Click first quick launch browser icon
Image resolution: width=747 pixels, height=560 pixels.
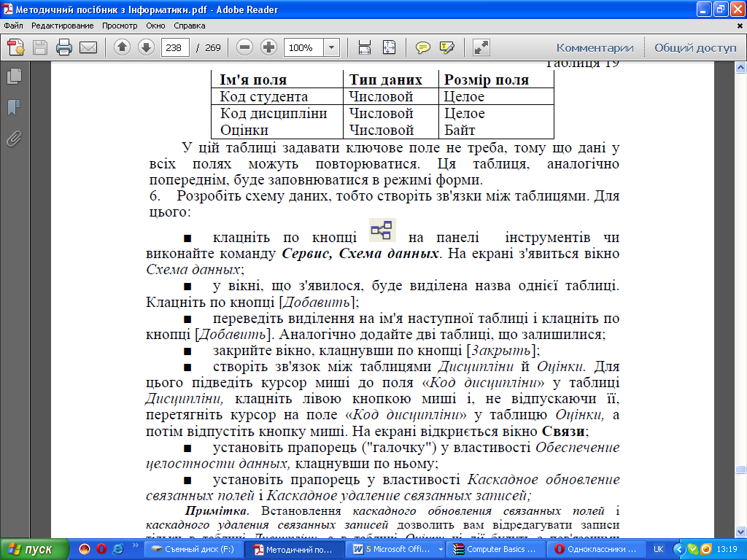(x=85, y=549)
